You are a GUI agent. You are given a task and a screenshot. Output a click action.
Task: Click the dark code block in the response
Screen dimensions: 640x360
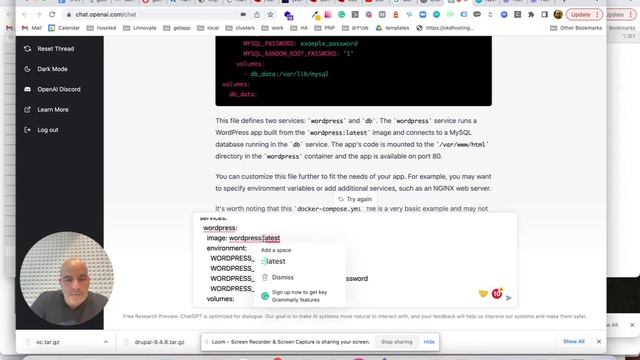click(353, 71)
